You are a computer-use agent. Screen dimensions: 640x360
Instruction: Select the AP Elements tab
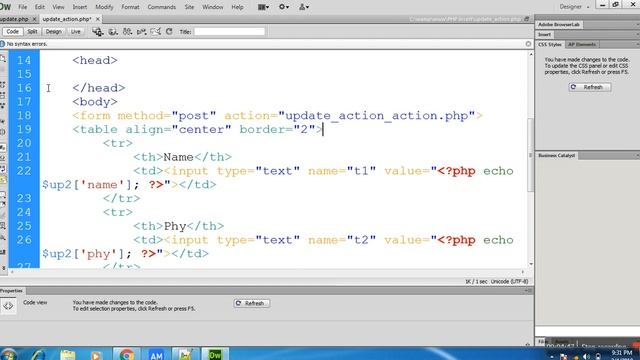coord(582,44)
